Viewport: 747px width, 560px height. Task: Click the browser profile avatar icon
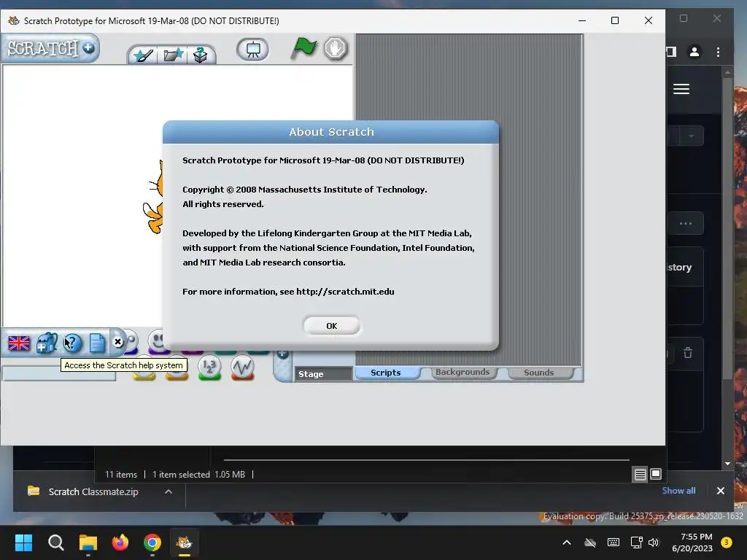694,52
